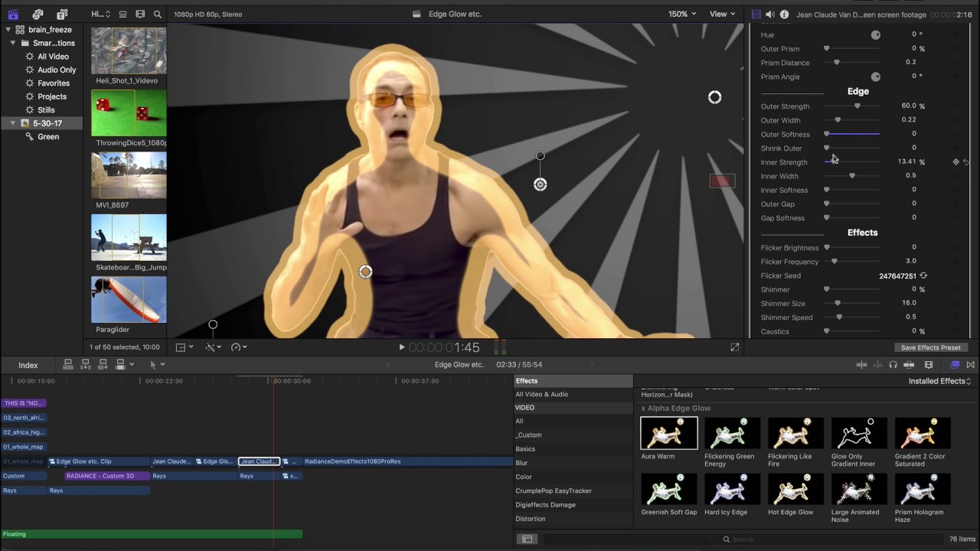Image resolution: width=980 pixels, height=551 pixels.
Task: Select the RADIANCE - Custom 3D timeline clip
Action: [106, 476]
